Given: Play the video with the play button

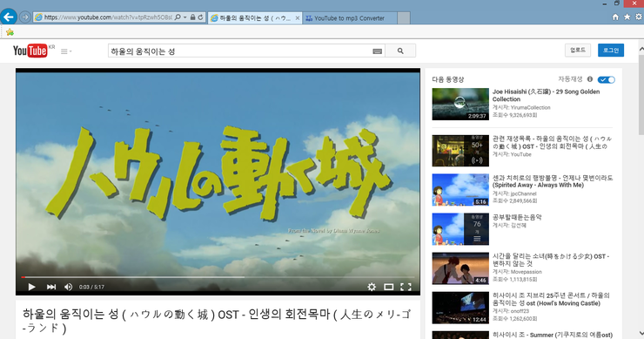Looking at the screenshot, I should 31,287.
